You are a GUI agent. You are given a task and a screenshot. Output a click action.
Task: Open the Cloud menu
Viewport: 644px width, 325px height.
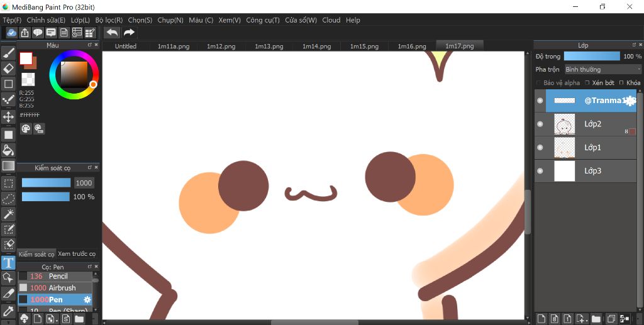click(x=331, y=20)
